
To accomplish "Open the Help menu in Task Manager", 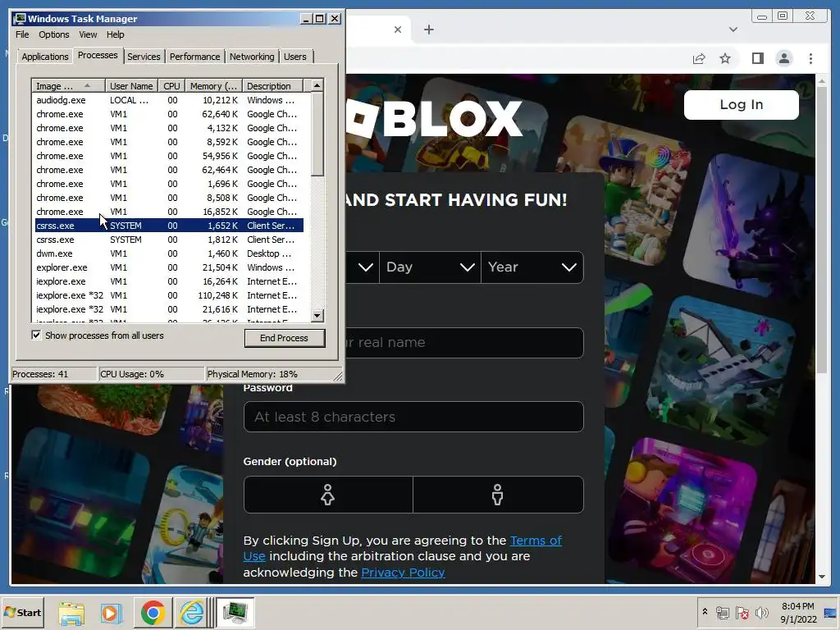I will point(115,34).
